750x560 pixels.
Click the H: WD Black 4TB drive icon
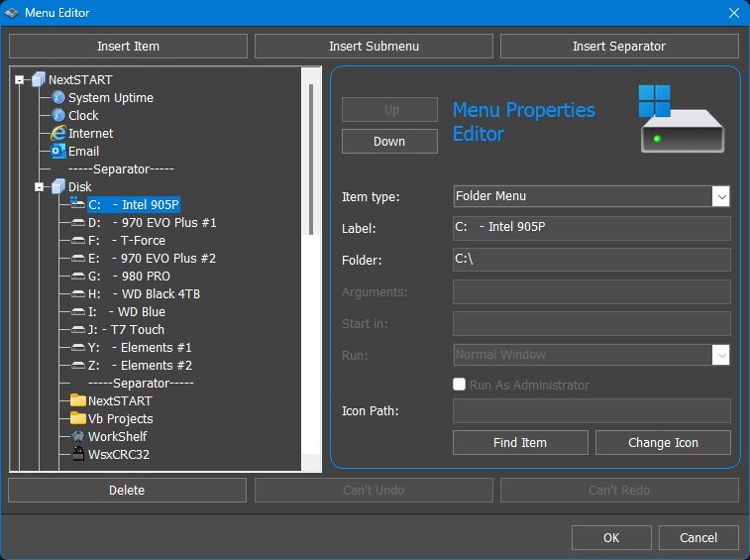[78, 294]
